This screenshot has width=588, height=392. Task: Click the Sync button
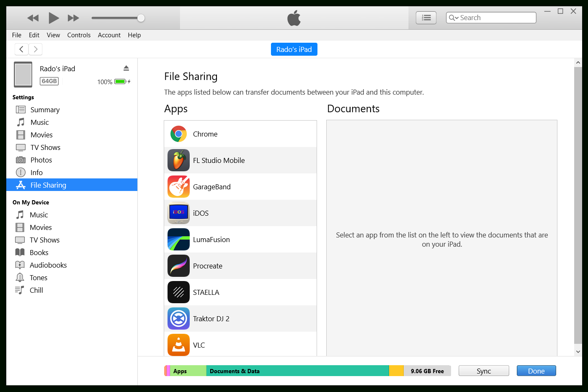[x=484, y=371]
